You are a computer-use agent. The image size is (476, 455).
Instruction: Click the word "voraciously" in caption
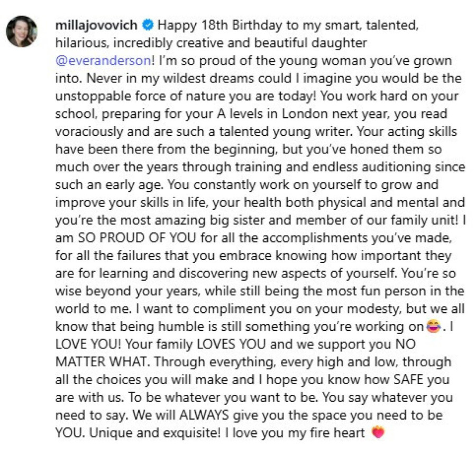(x=89, y=132)
